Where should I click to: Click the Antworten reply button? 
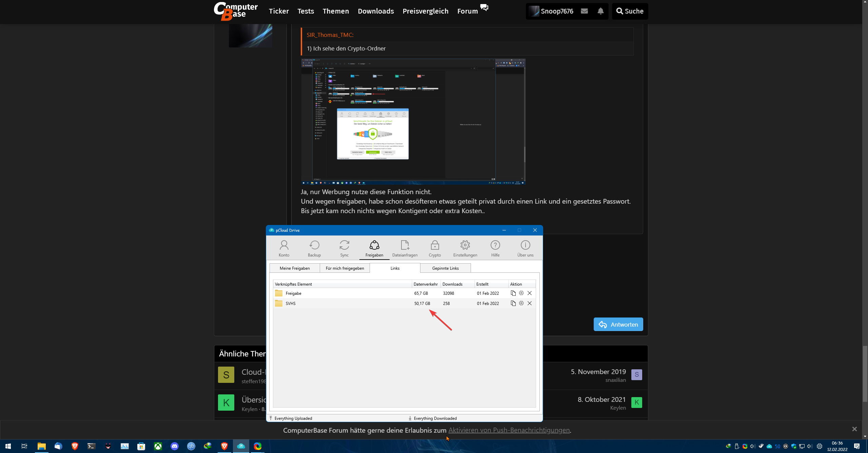pos(618,324)
